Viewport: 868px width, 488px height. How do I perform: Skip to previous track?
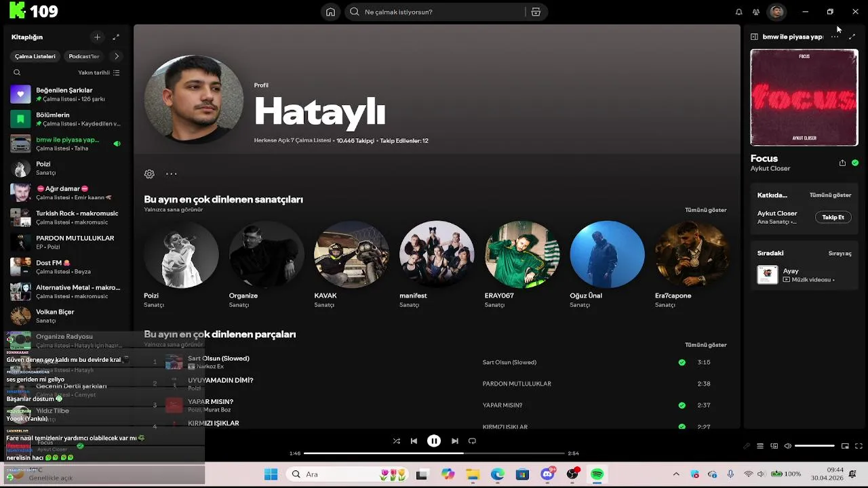tap(414, 441)
